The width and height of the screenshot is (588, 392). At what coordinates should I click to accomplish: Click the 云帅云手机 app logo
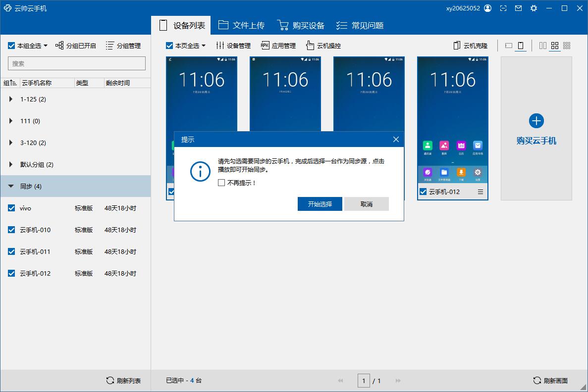tap(7, 8)
